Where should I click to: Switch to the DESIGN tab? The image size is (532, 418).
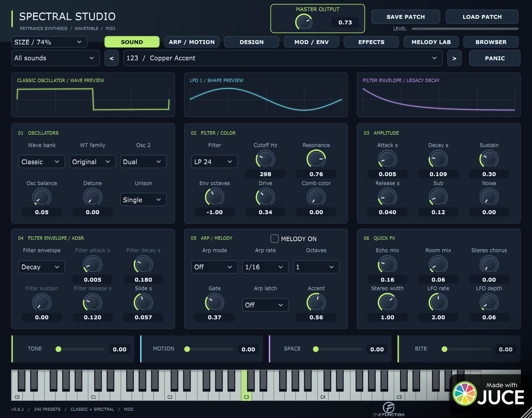pos(252,42)
